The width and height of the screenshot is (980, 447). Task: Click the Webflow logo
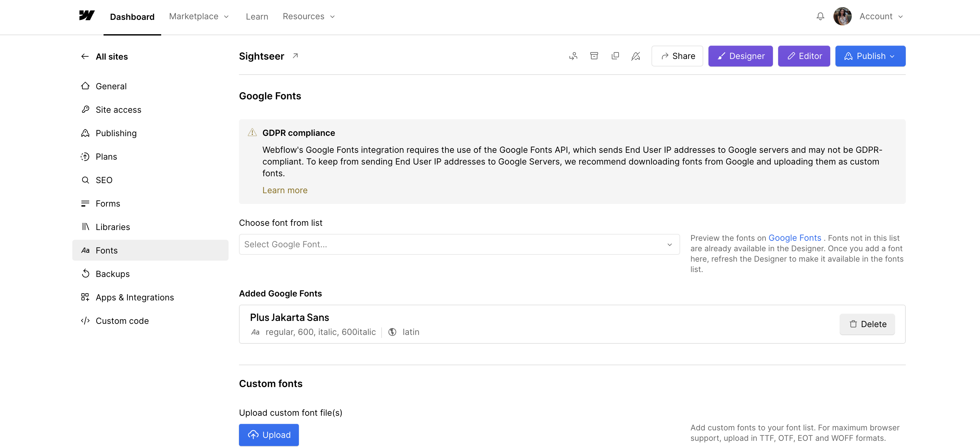tap(87, 16)
